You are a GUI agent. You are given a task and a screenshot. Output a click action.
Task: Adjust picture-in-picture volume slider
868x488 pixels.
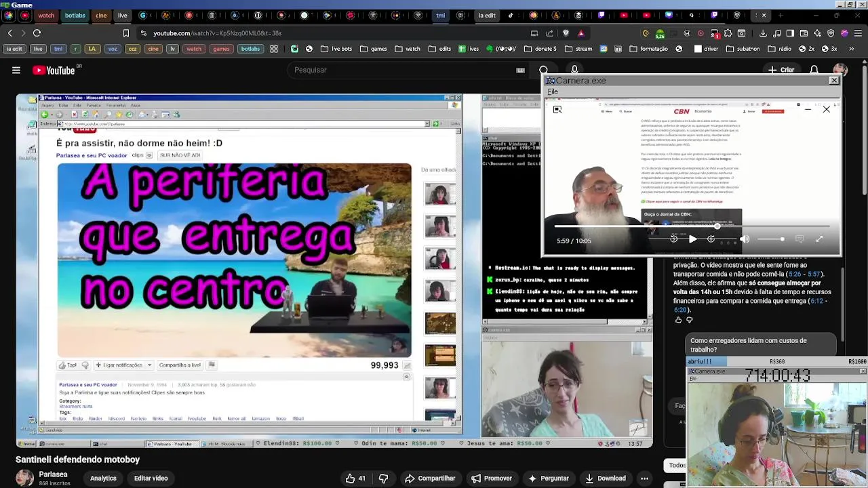[x=770, y=239]
